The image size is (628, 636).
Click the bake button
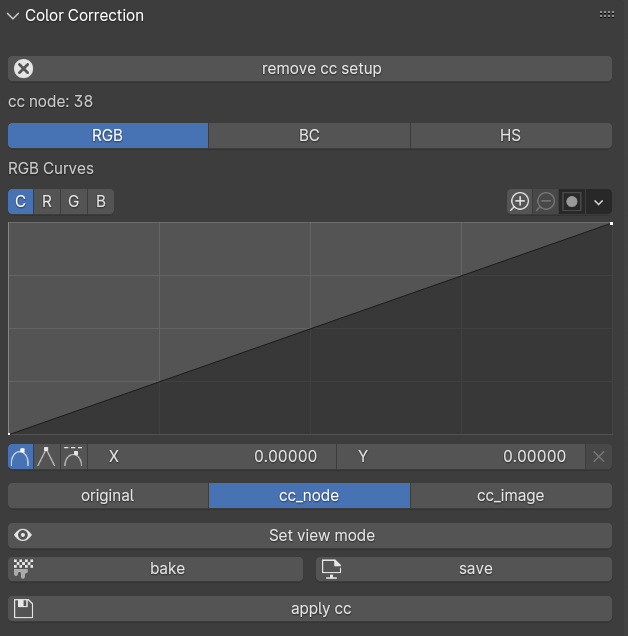click(155, 569)
